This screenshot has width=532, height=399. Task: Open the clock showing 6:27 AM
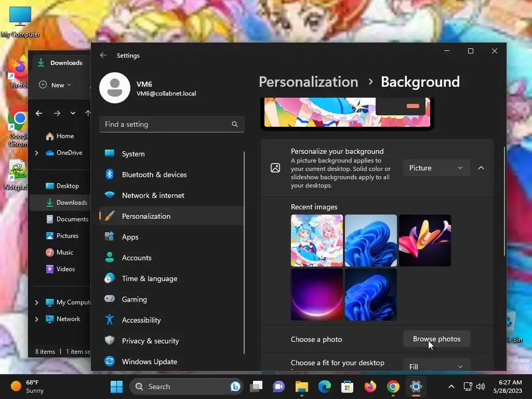(508, 387)
